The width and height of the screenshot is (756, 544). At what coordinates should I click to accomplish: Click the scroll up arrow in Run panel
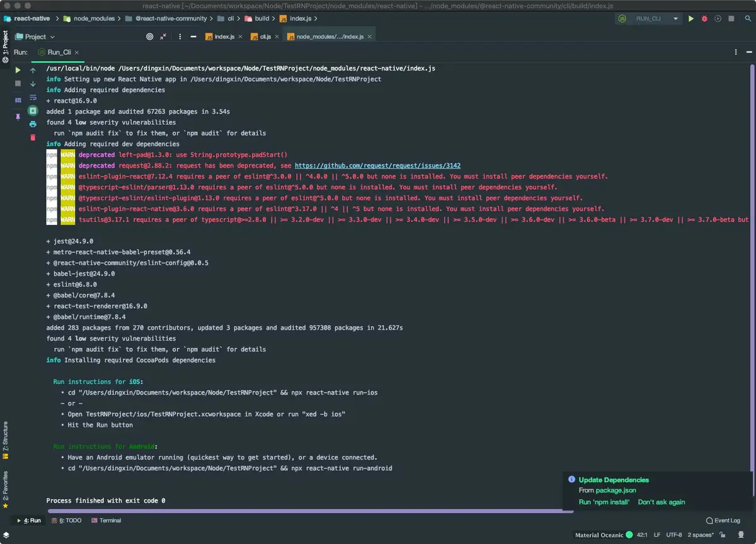click(33, 71)
